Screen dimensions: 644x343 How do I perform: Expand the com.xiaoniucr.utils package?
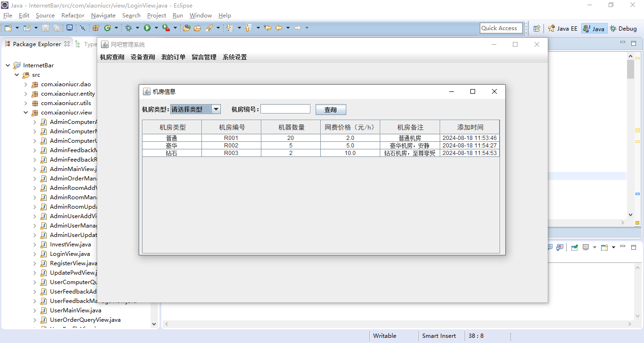(x=25, y=103)
